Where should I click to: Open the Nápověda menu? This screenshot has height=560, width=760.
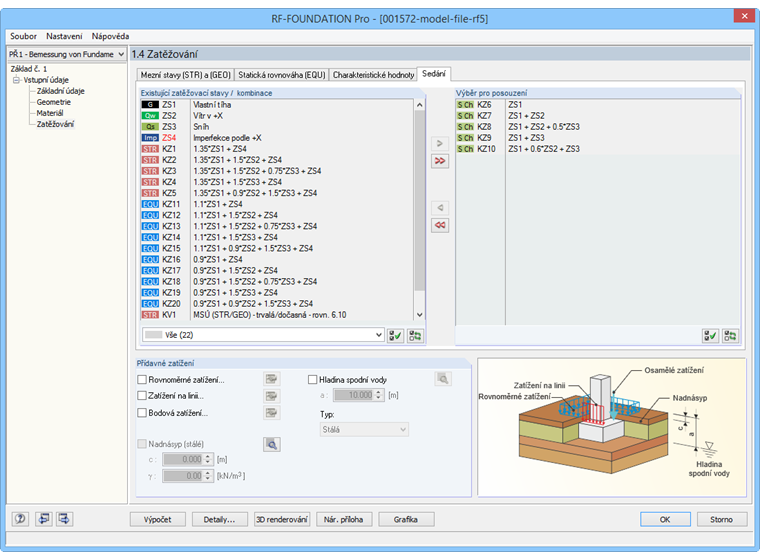pyautogui.click(x=110, y=36)
